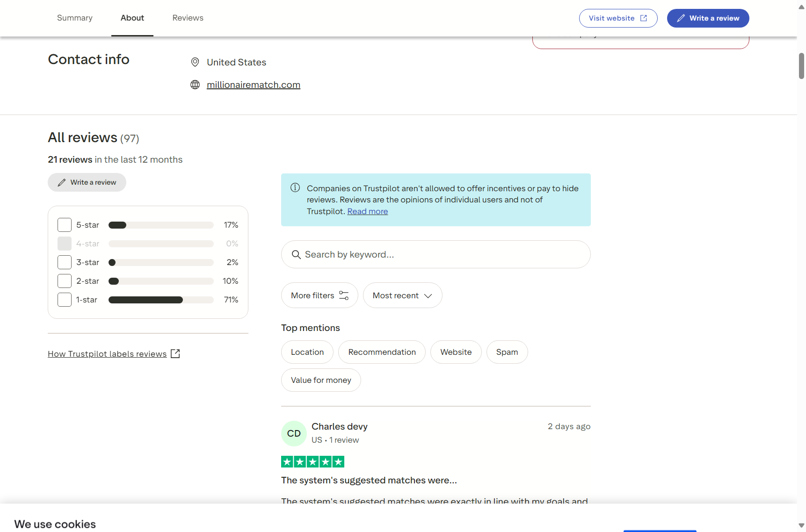The image size is (806, 532).
Task: Switch to the Summary tab
Action: coord(75,18)
